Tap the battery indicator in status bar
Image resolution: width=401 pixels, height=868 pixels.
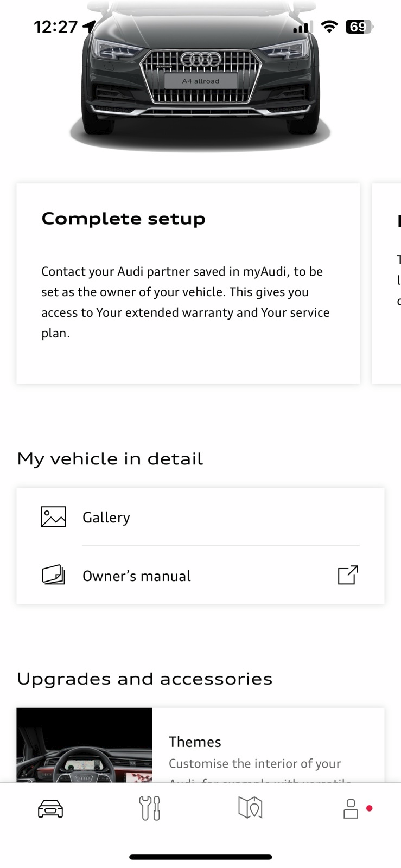[x=359, y=27]
